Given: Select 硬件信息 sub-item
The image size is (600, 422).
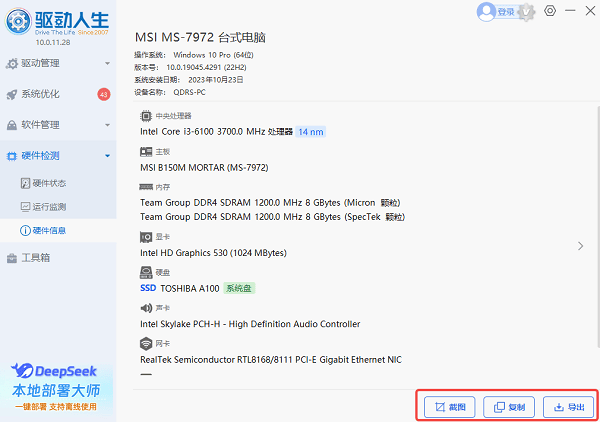Looking at the screenshot, I should coord(48,230).
